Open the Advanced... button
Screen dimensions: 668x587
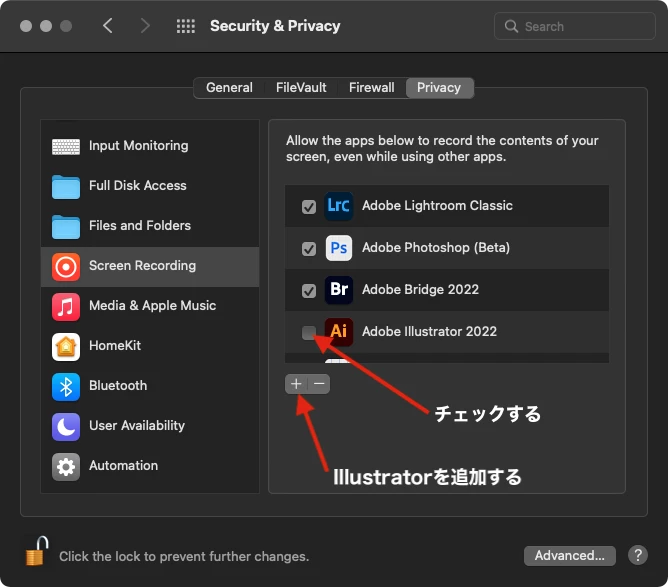click(570, 555)
